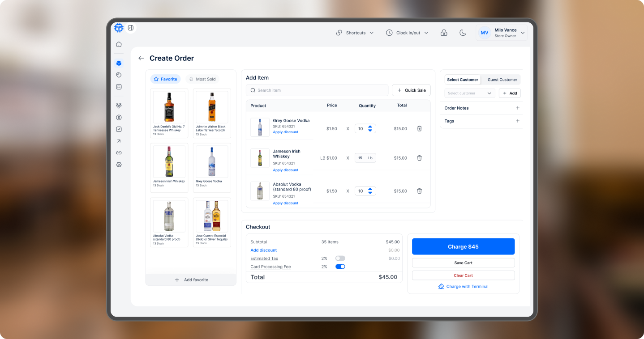Enable the Estimated Tax toggle
This screenshot has width=644, height=339.
340,258
